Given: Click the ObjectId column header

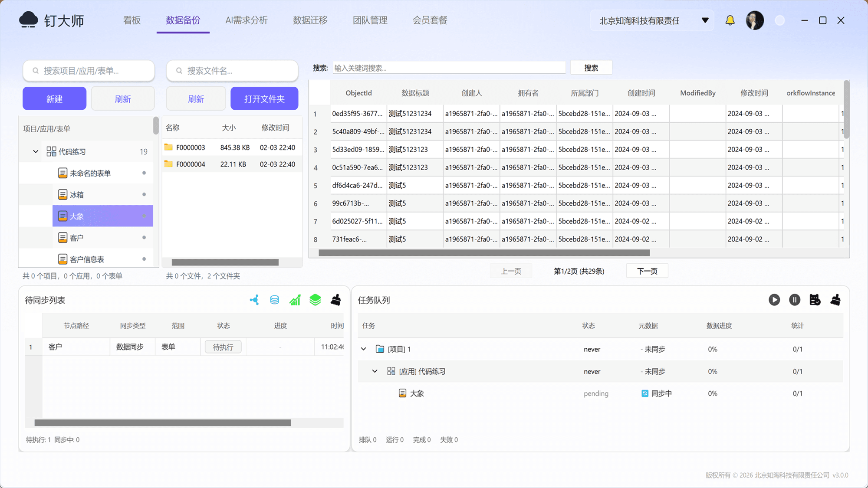Looking at the screenshot, I should tap(358, 93).
